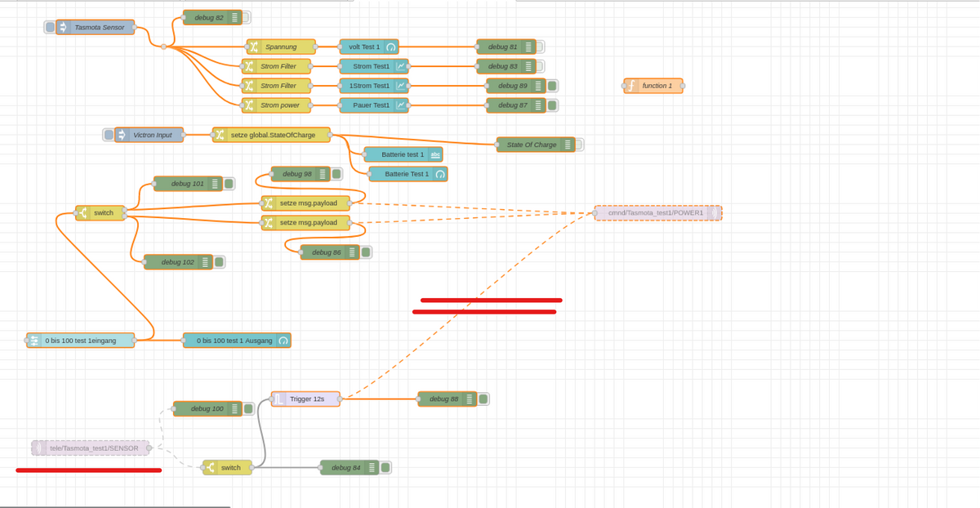Select the cmnd/Tasmota_test1/POWER1 node label

(x=656, y=213)
